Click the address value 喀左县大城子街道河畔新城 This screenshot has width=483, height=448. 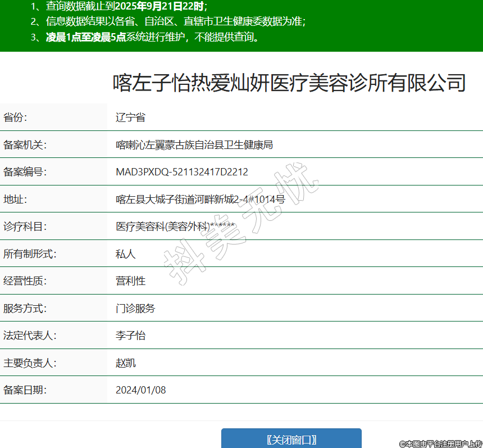pos(200,199)
